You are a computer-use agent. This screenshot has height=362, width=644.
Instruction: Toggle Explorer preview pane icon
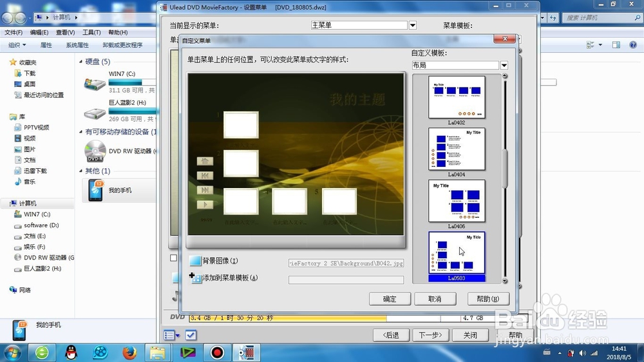tap(616, 45)
